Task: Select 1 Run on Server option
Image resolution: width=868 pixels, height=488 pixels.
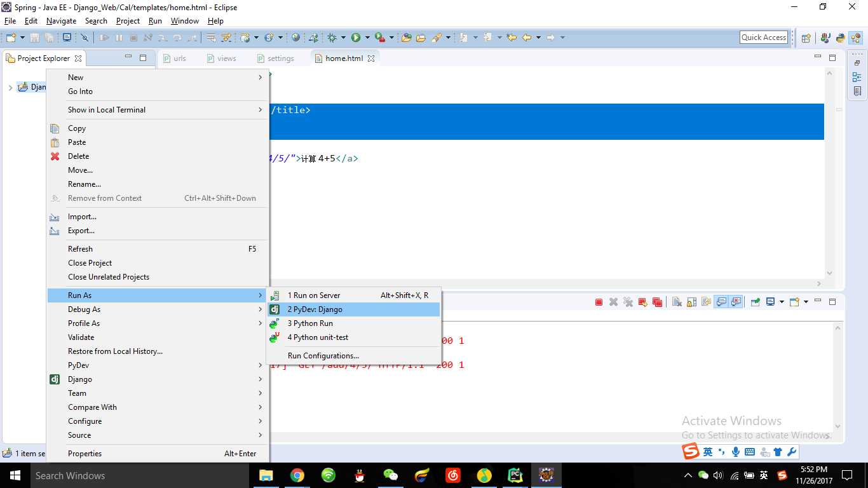Action: pos(353,295)
